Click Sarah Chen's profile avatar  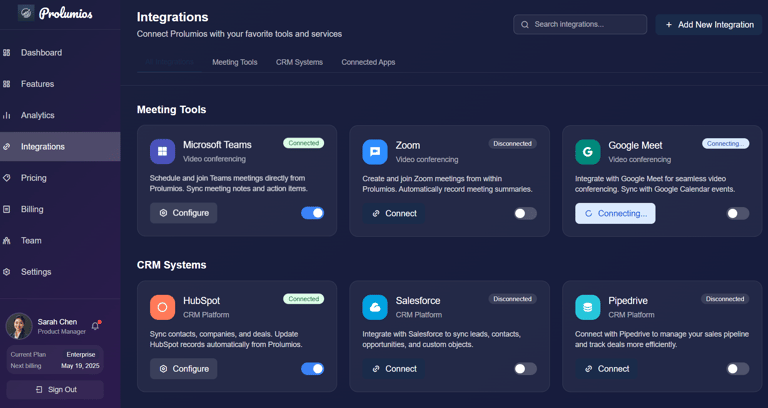pos(19,326)
